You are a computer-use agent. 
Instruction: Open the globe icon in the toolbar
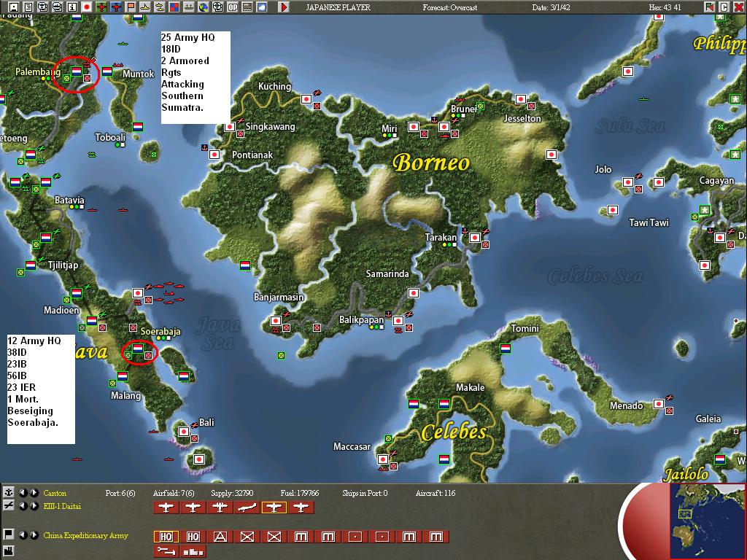click(x=204, y=7)
